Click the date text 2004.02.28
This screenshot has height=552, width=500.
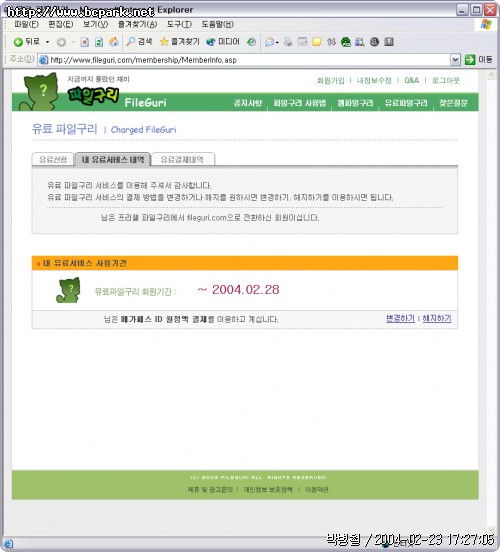point(245,290)
